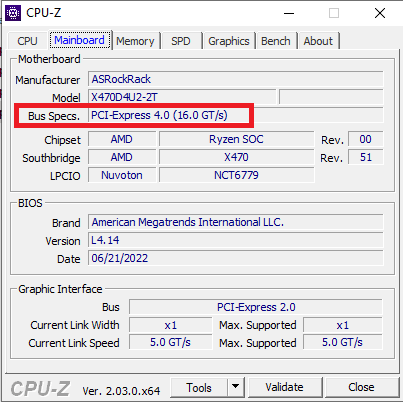
Task: Click the Validate button
Action: [x=285, y=387]
